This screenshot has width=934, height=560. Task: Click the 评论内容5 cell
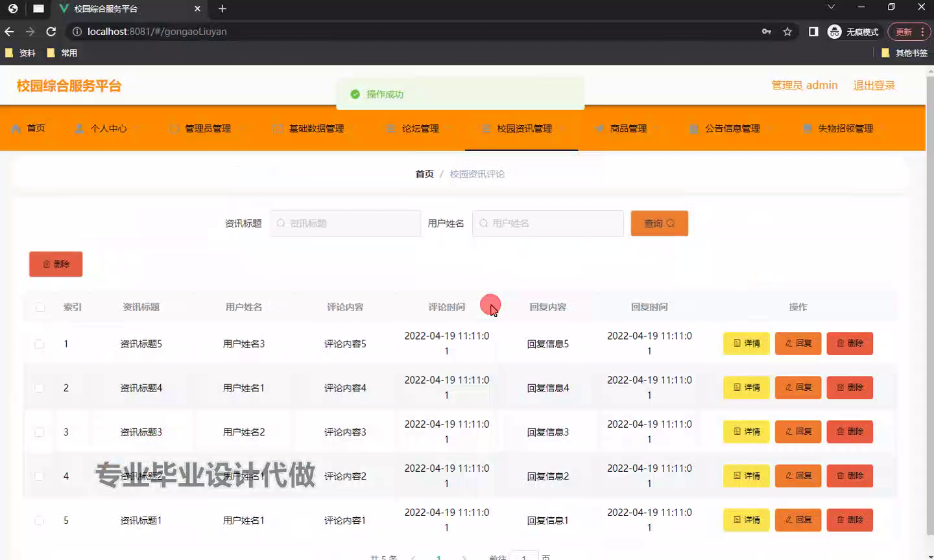point(345,344)
